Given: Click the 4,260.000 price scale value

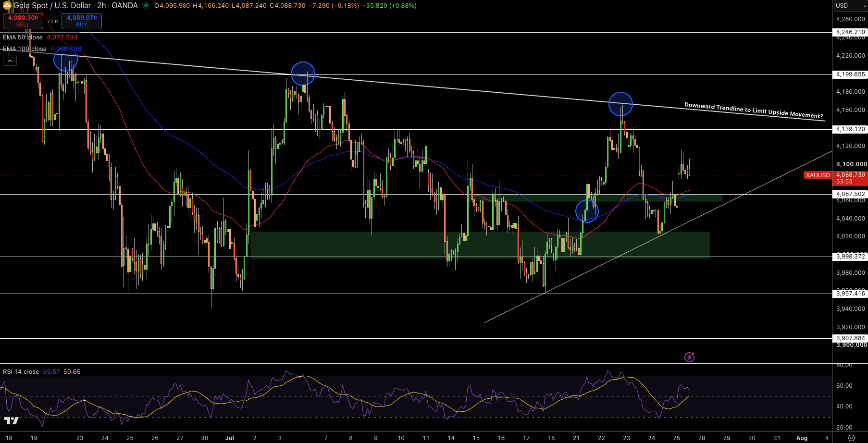Looking at the screenshot, I should (x=850, y=19).
